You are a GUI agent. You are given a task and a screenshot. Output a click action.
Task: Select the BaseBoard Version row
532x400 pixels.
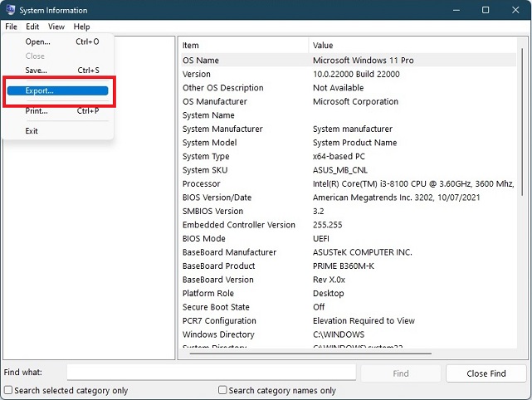pyautogui.click(x=349, y=280)
